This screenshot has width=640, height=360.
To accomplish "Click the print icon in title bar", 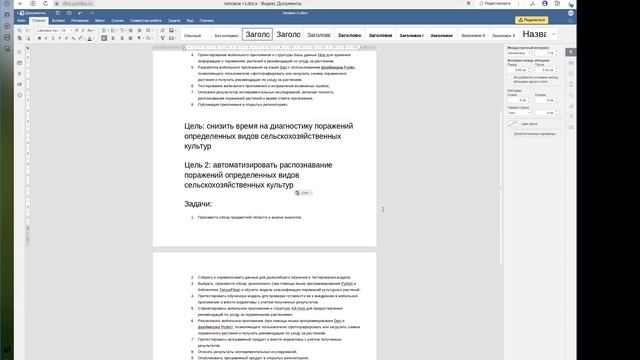I will pyautogui.click(x=69, y=13).
